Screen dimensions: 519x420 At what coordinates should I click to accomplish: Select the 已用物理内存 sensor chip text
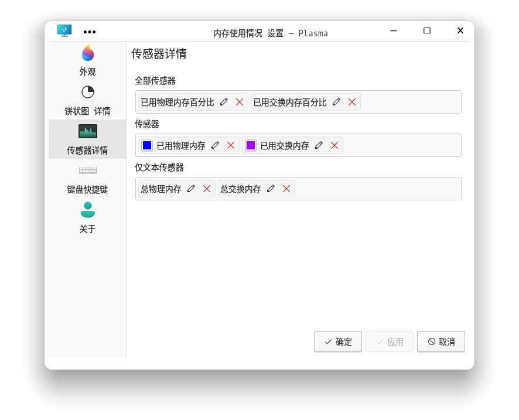tap(181, 146)
